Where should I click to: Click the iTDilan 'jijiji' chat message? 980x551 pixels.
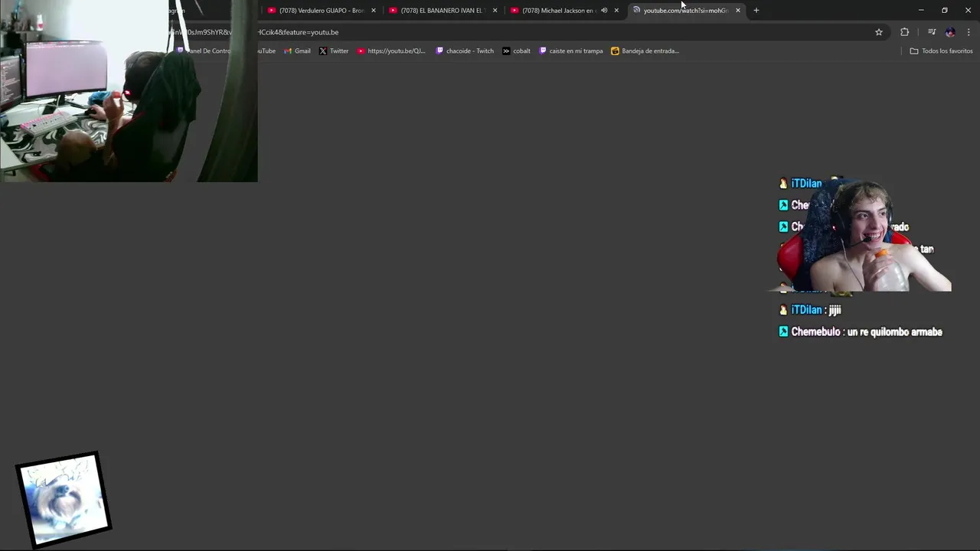pyautogui.click(x=810, y=310)
